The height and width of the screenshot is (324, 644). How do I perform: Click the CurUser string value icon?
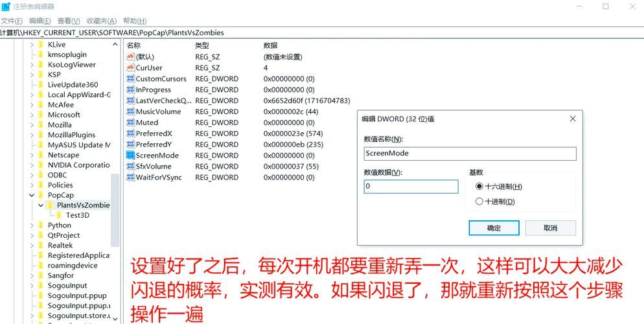point(130,68)
